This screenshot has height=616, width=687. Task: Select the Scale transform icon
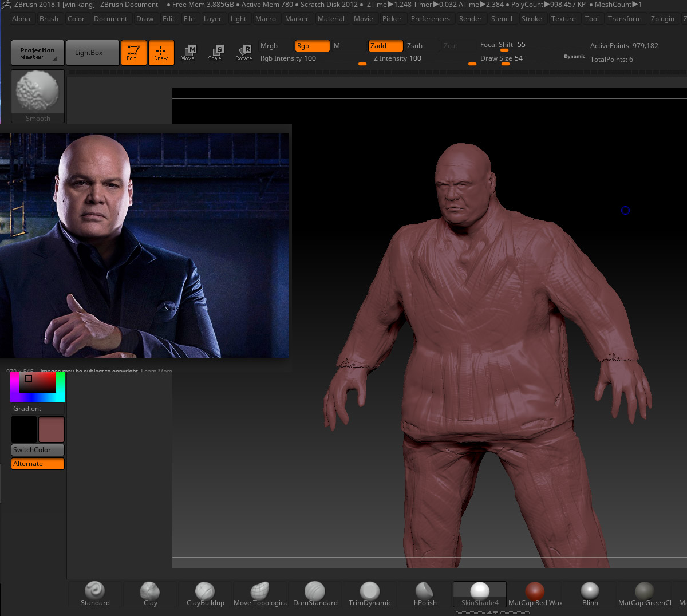216,52
